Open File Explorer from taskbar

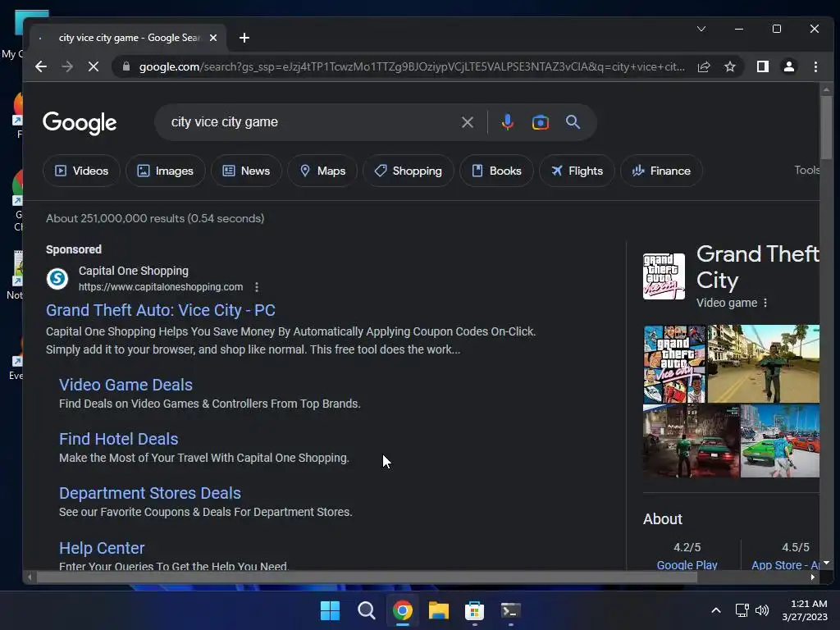pos(439,610)
